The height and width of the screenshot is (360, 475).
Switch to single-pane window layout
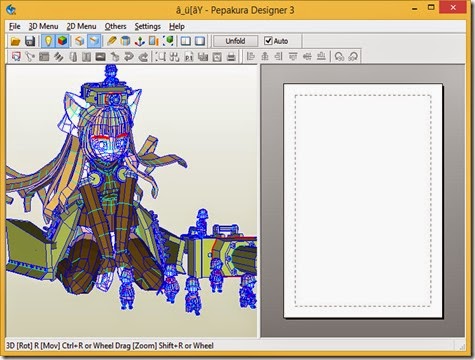coord(200,41)
